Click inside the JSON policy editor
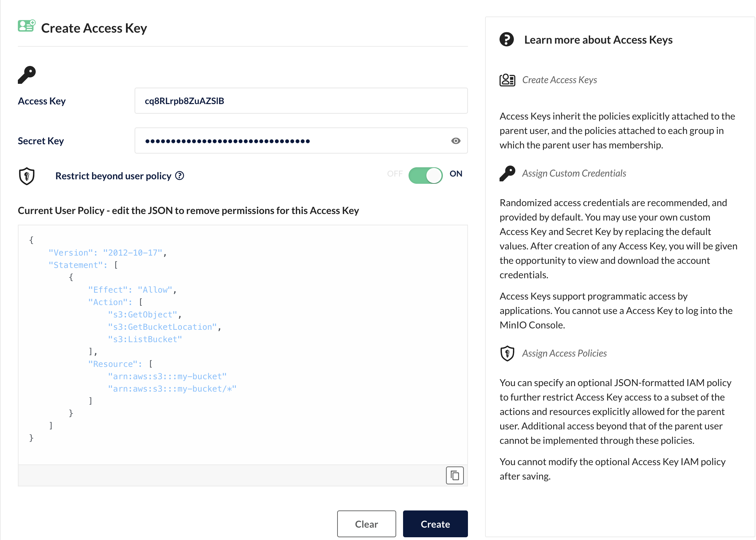This screenshot has width=756, height=540. (240, 344)
